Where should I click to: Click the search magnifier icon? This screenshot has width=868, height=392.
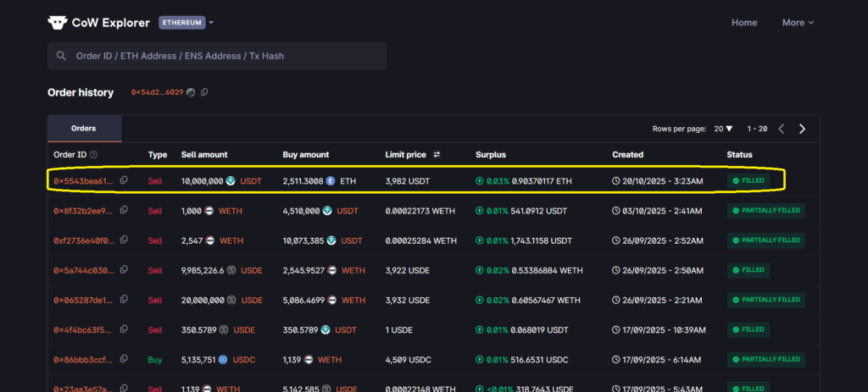pyautogui.click(x=61, y=56)
